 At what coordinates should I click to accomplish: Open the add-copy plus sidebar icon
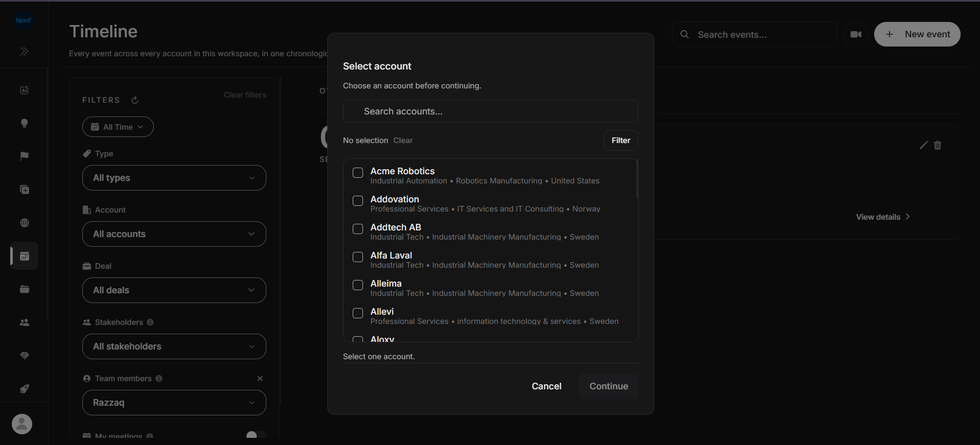click(24, 190)
